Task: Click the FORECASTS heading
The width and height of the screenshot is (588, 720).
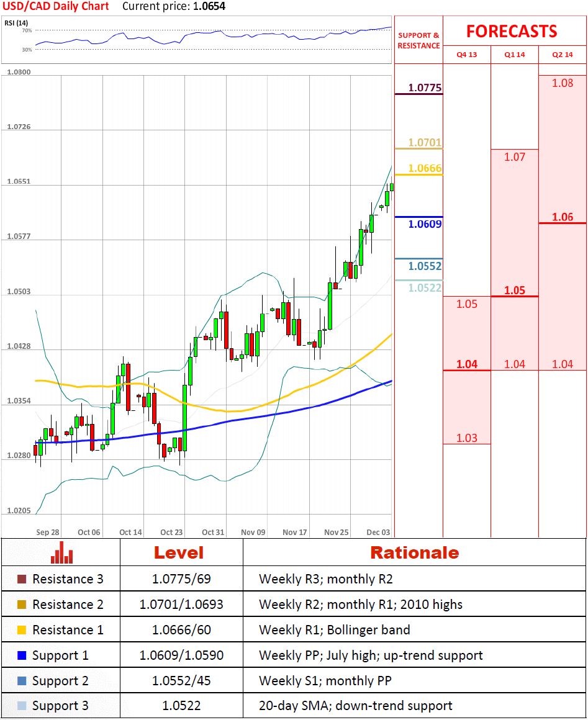Action: tap(512, 31)
